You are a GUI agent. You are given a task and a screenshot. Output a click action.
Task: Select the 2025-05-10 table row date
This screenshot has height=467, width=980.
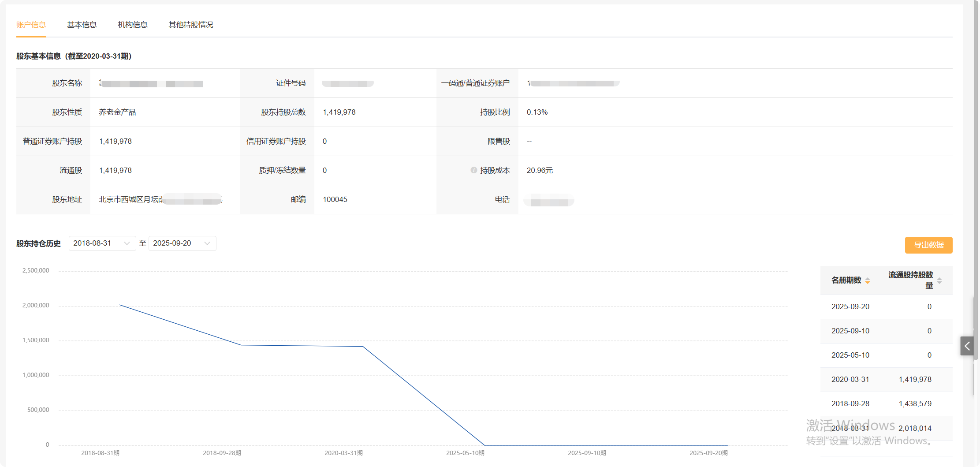point(850,355)
